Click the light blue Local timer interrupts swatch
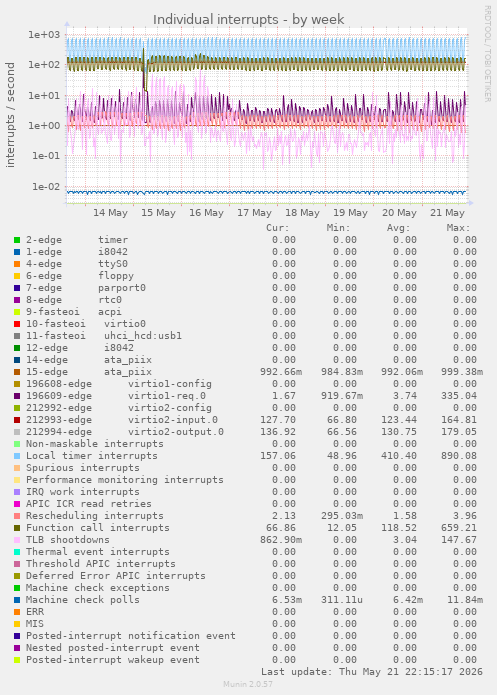 [x=17, y=456]
